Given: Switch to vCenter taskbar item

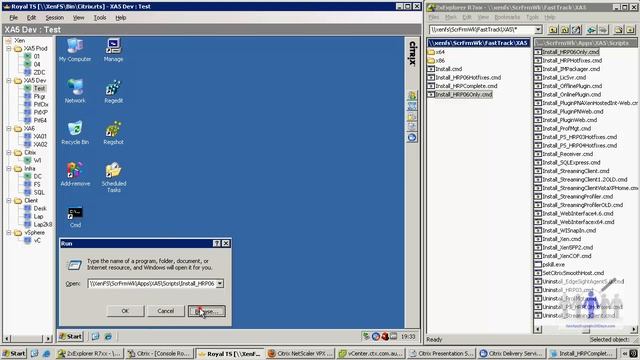Looking at the screenshot, I should pyautogui.click(x=371, y=353).
